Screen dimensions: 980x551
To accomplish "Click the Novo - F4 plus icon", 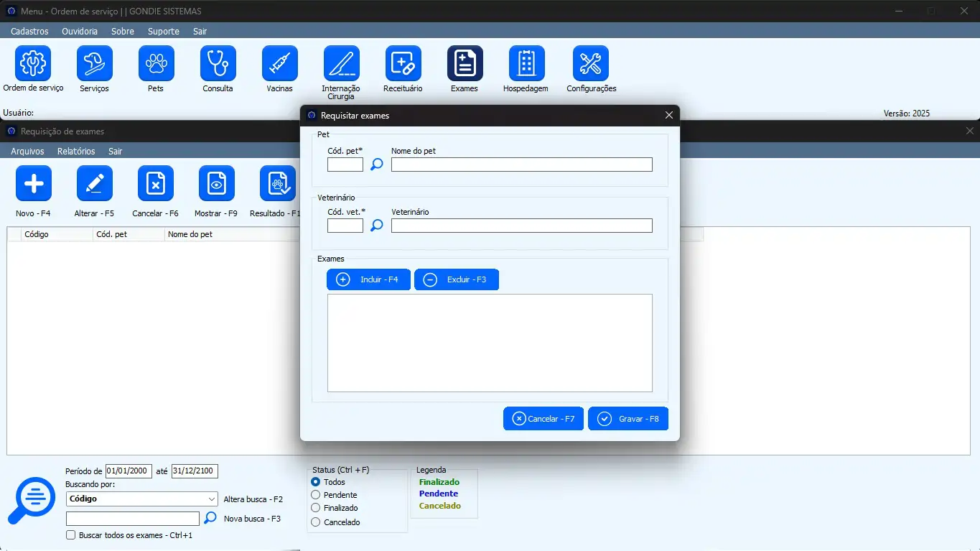I will pos(34,184).
